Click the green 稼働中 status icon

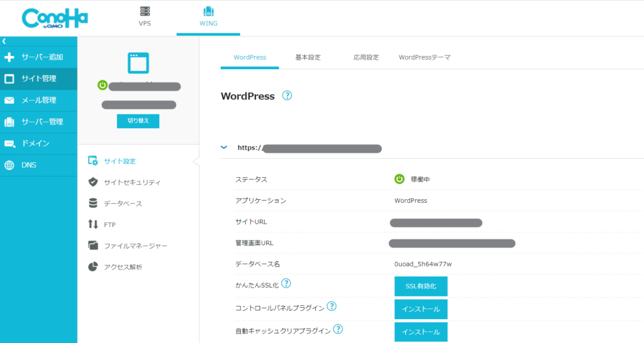coord(399,179)
